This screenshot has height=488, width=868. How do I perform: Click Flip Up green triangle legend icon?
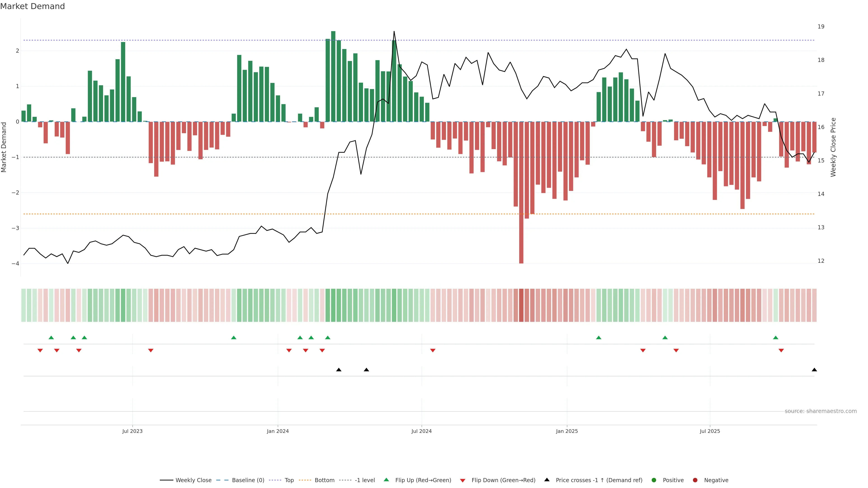[387, 480]
